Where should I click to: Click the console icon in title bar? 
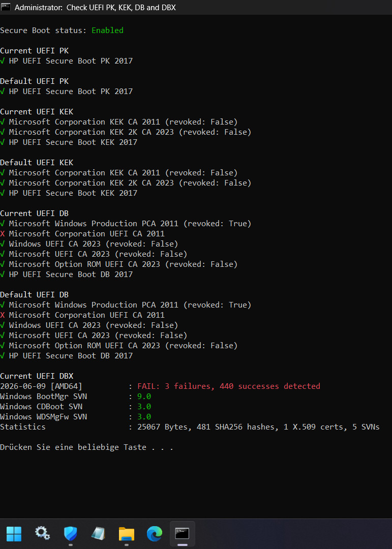tap(6, 7)
